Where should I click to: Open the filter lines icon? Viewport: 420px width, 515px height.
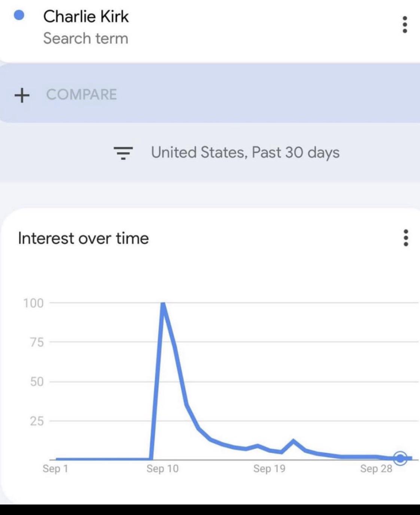point(123,153)
